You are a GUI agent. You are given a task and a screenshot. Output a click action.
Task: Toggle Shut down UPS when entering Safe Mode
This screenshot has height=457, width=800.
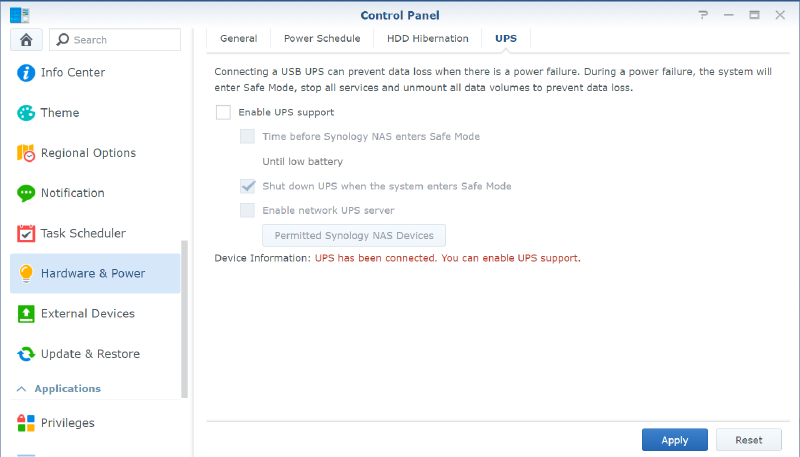tap(247, 186)
